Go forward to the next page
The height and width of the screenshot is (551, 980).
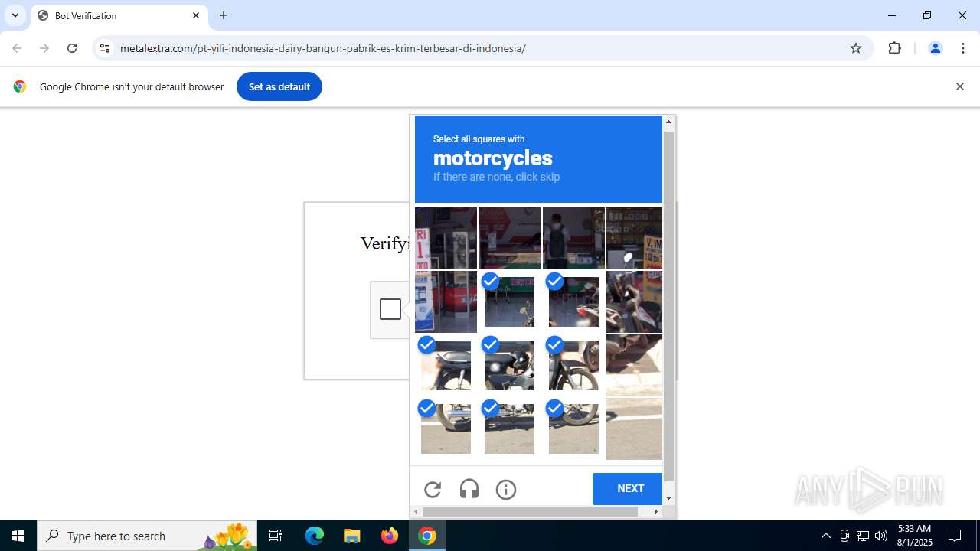pos(44,48)
